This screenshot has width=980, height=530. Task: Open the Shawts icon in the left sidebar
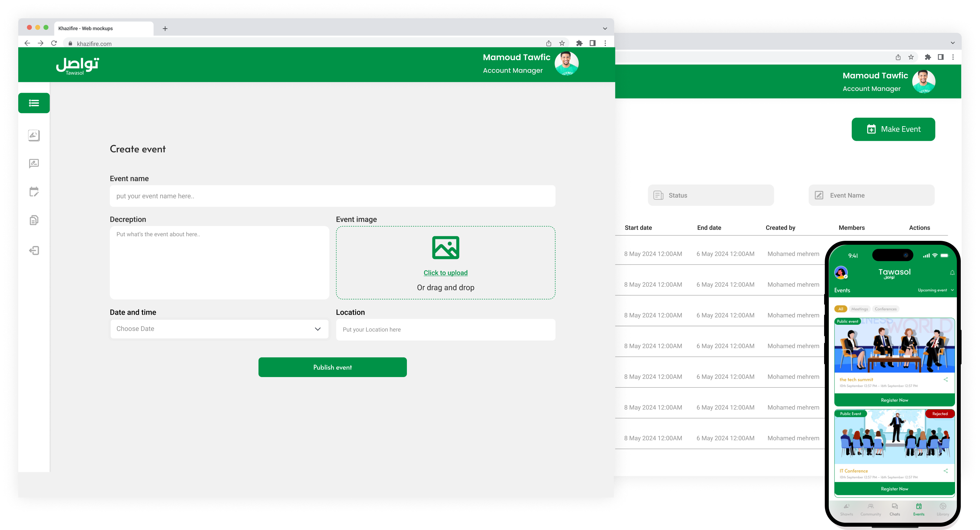pyautogui.click(x=34, y=135)
